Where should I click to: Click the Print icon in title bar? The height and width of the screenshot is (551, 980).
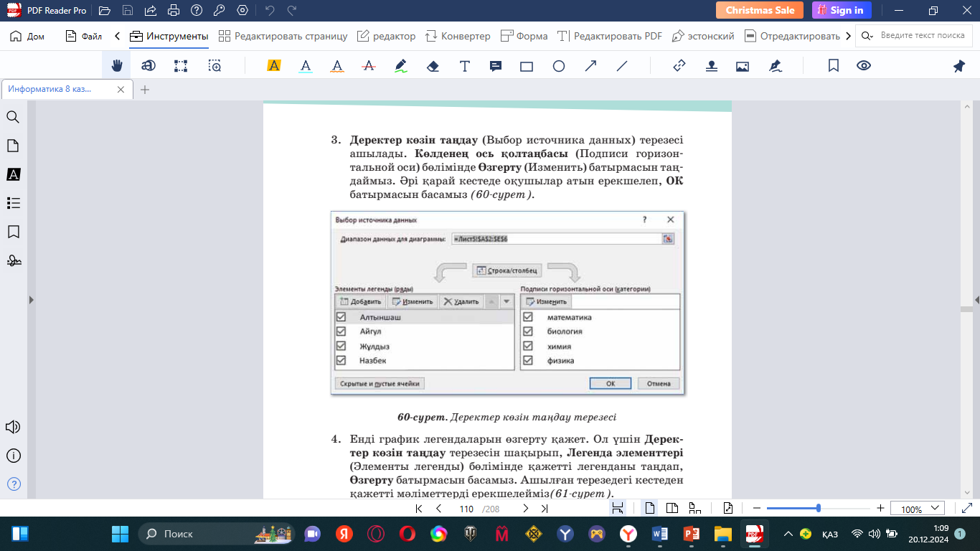pyautogui.click(x=173, y=11)
